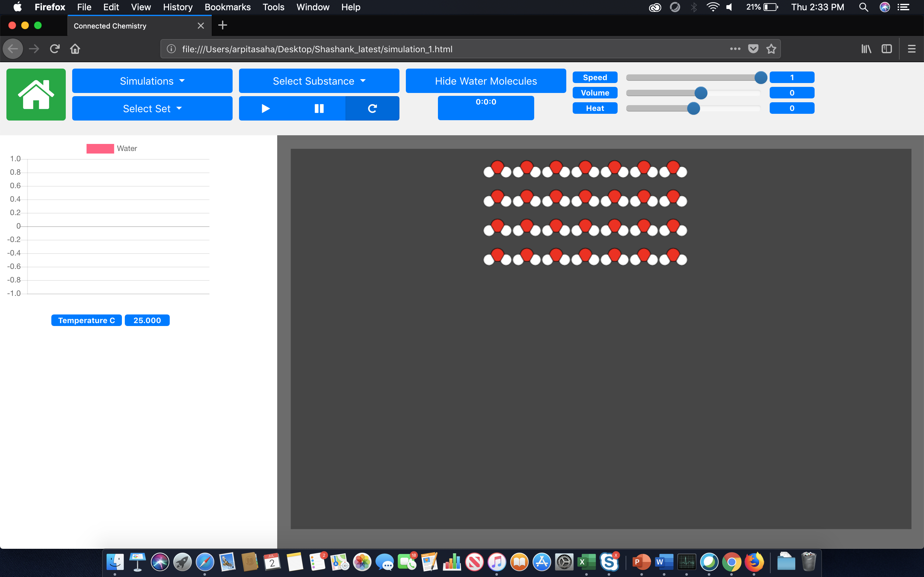The width and height of the screenshot is (924, 577).
Task: Expand the Select Set dropdown
Action: pos(152,108)
